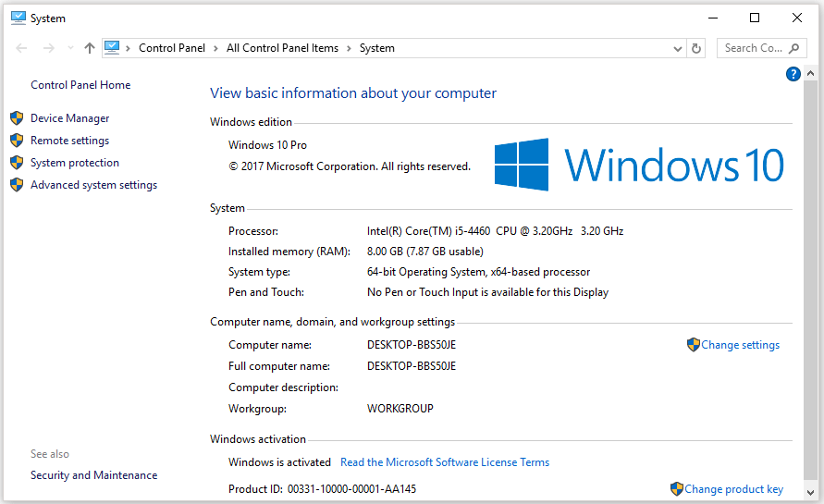Click the vertical scrollbar thumb
The image size is (824, 504).
click(x=810, y=280)
